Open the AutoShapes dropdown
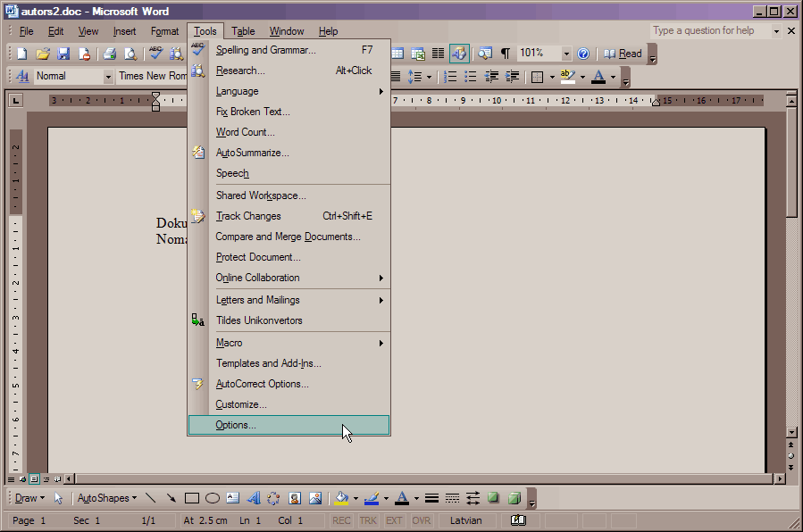Image resolution: width=803 pixels, height=532 pixels. [x=107, y=498]
